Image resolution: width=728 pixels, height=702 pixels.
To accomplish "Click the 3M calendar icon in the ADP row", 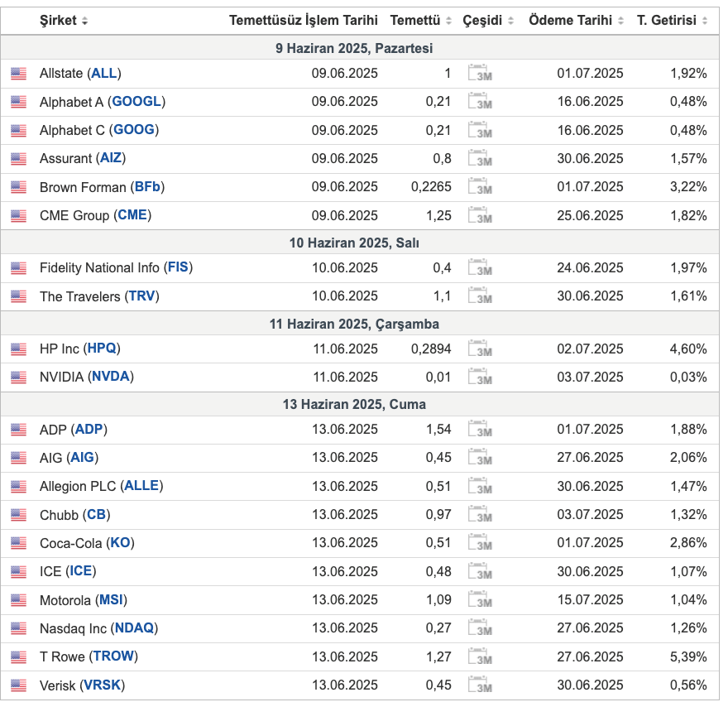I will point(480,430).
